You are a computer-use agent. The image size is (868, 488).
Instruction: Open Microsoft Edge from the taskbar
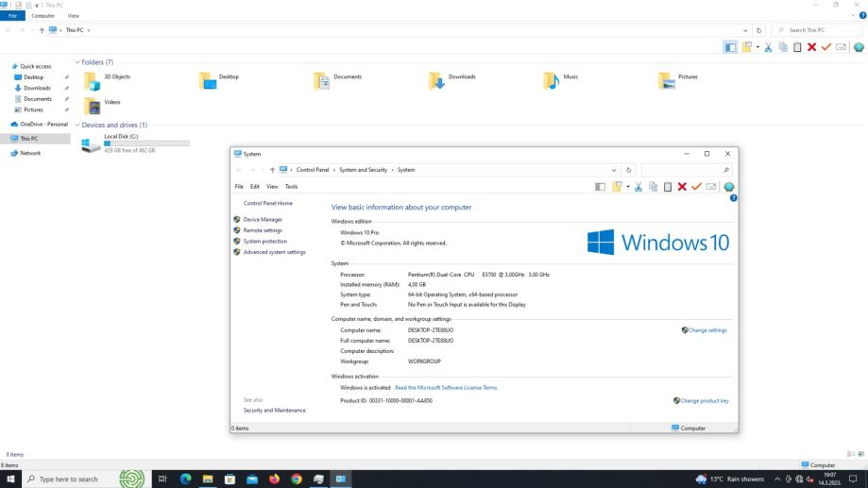click(186, 479)
